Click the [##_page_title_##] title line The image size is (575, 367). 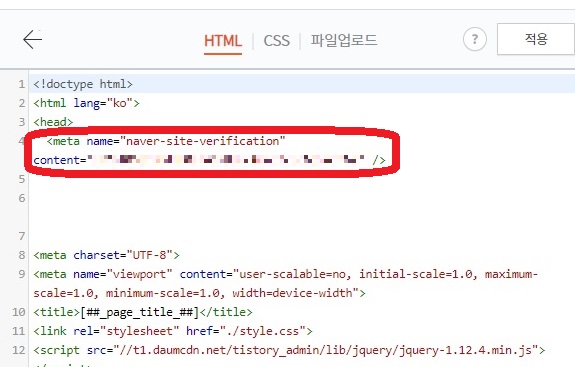click(143, 312)
